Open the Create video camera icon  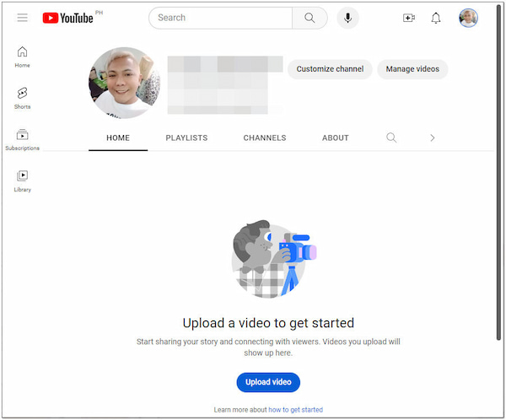(x=408, y=18)
